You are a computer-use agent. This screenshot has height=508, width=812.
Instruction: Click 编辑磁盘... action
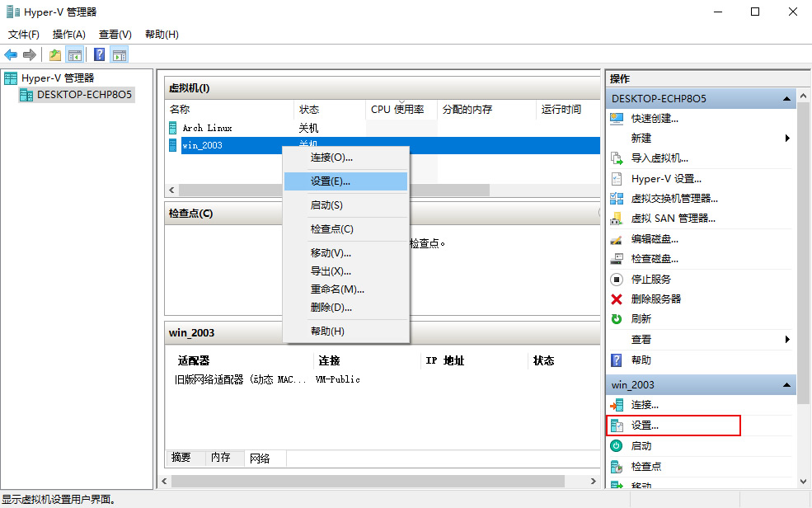655,239
